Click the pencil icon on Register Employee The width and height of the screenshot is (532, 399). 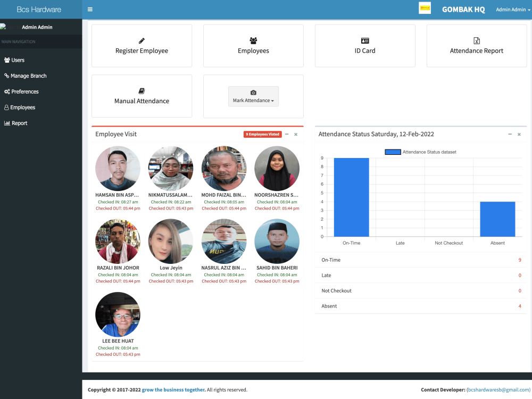[x=142, y=41]
